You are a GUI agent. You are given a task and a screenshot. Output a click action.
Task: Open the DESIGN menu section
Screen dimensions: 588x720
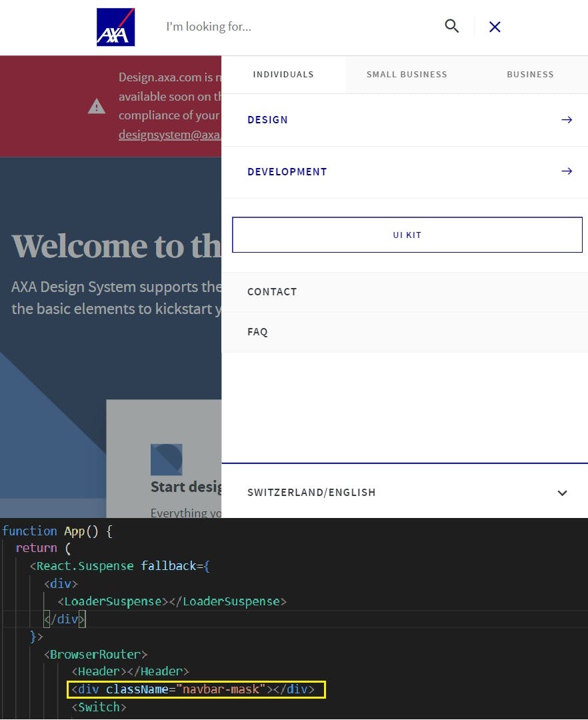point(267,120)
